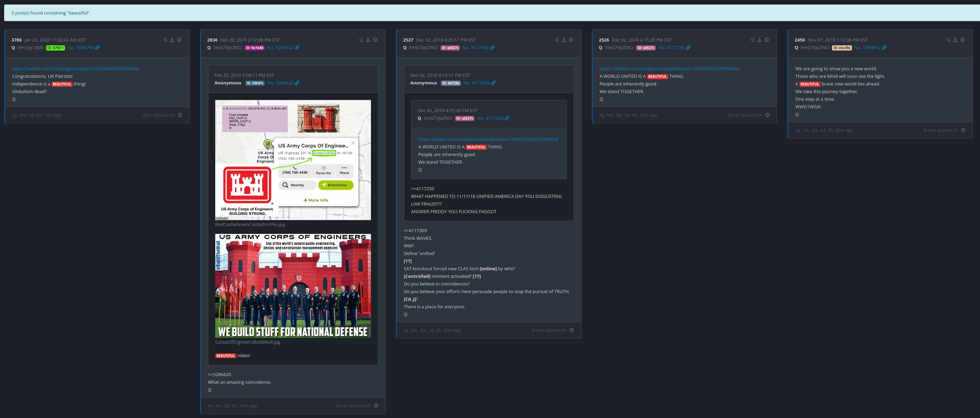Click circled X icon in post 2450 footer
The image size is (980, 418).
point(963,130)
